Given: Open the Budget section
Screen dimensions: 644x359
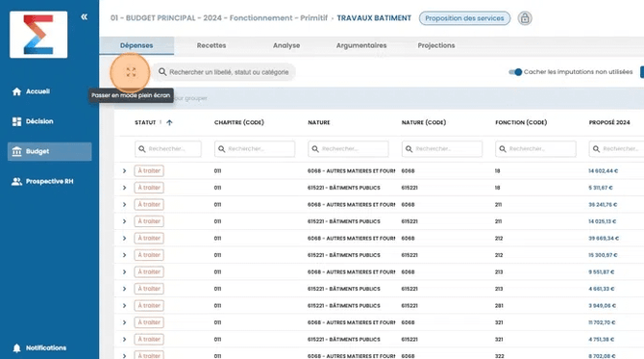Looking at the screenshot, I should [x=49, y=151].
